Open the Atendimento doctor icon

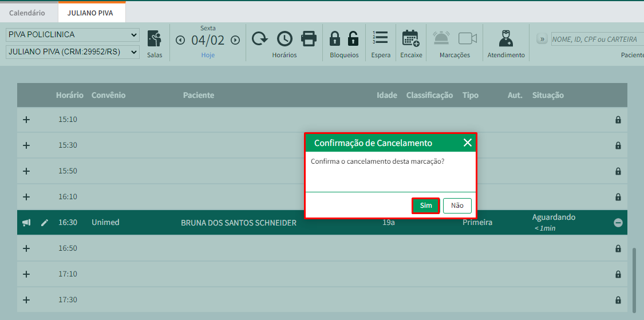(505, 38)
